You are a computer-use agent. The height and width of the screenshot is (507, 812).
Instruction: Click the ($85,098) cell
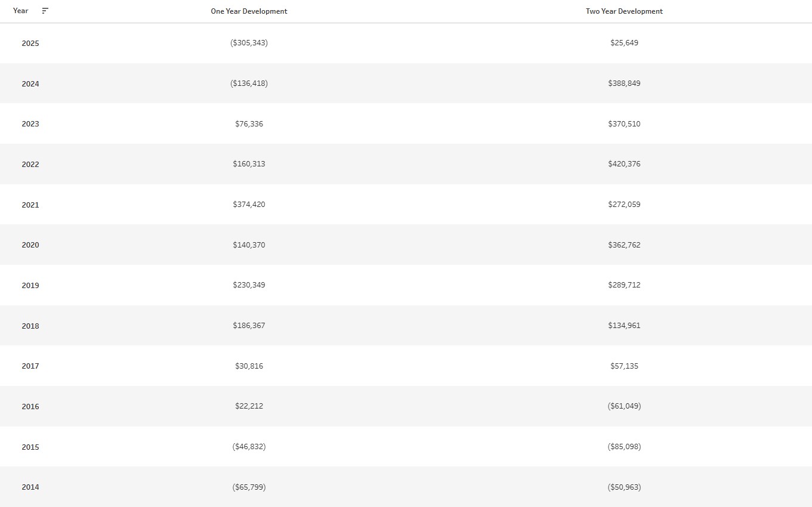pyautogui.click(x=624, y=447)
